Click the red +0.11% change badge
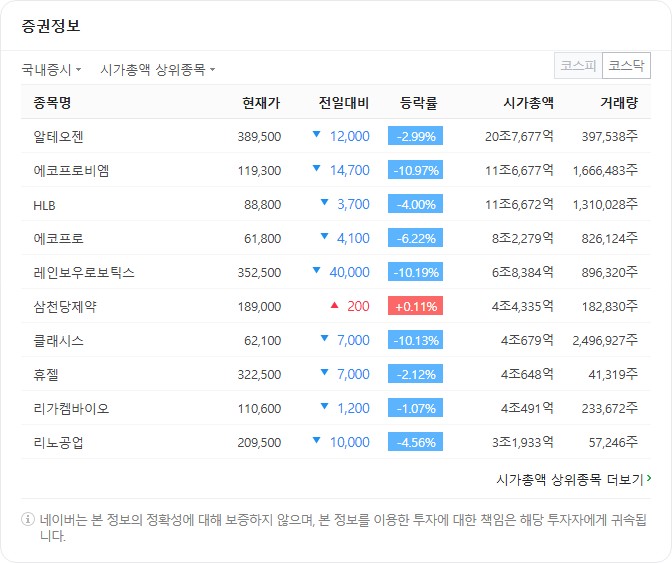The height and width of the screenshot is (563, 672). point(415,306)
